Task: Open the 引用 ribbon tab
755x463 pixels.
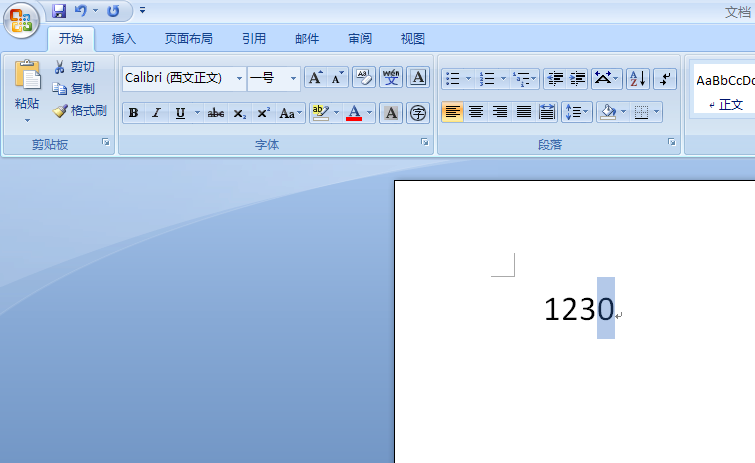Action: (x=254, y=39)
